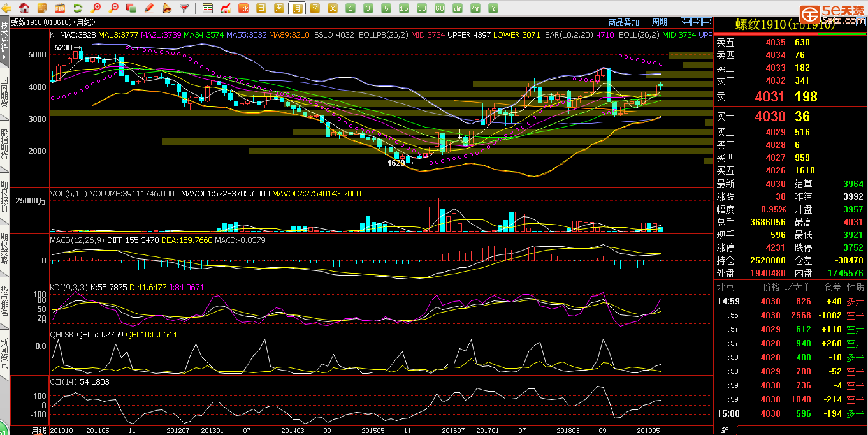
Task: Select the 60-minute period button
Action: click(440, 8)
